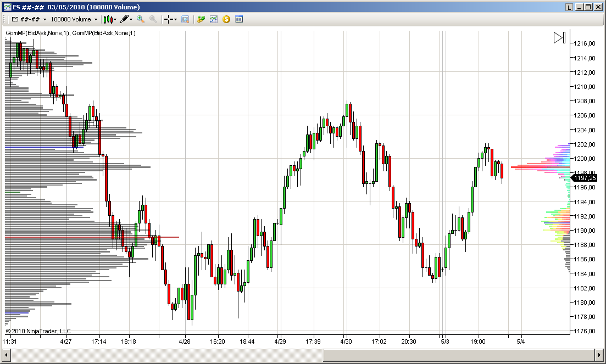Click the gold dollar coin strategies icon
The height and width of the screenshot is (364, 606).
click(x=226, y=19)
